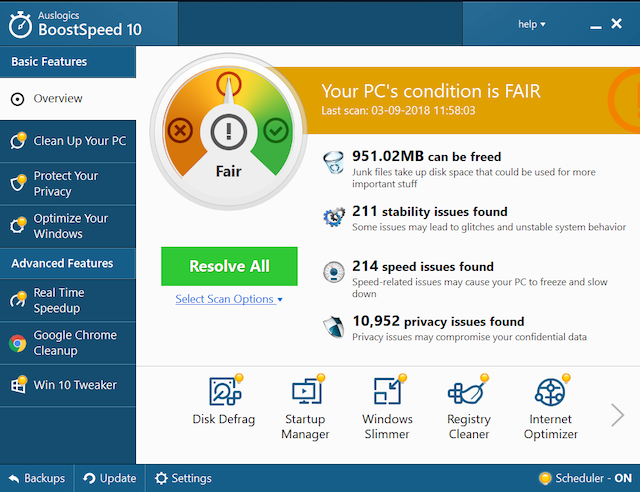This screenshot has width=640, height=492.
Task: Click the Fair condition gauge dial
Action: point(229,131)
